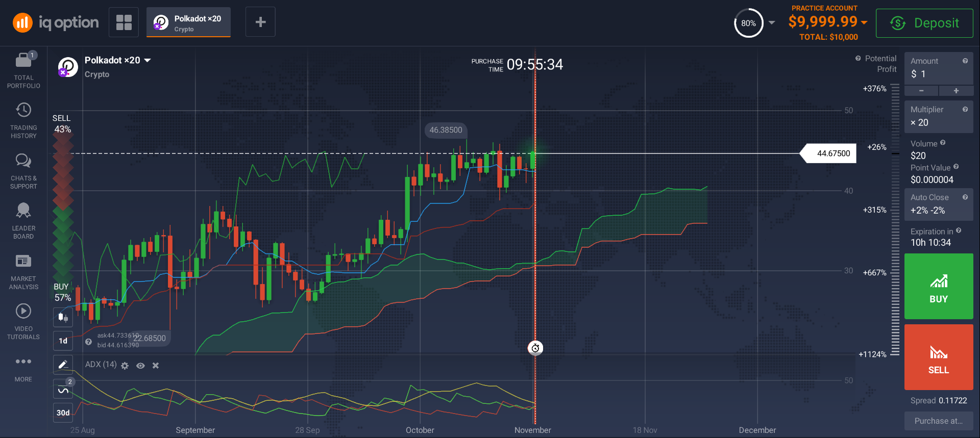Remove the ADX (14) indicator
This screenshot has height=438, width=980.
click(156, 366)
